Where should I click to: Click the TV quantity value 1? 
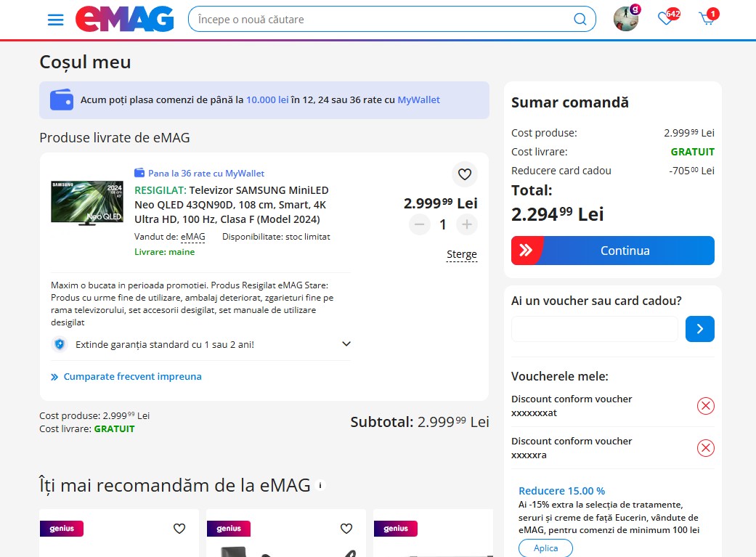point(443,224)
